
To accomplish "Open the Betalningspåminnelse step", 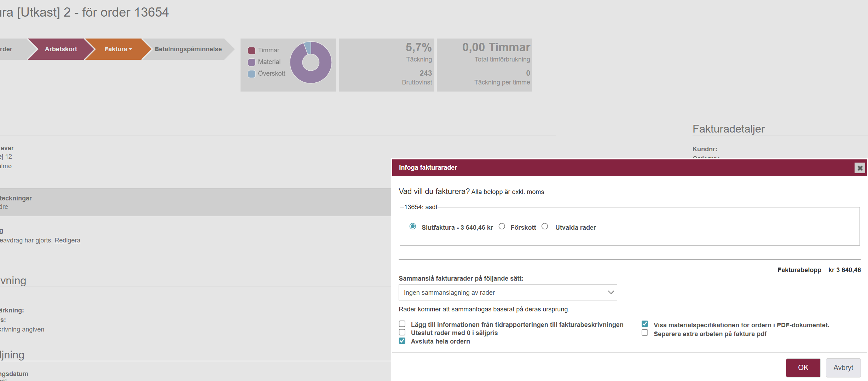I will click(188, 49).
